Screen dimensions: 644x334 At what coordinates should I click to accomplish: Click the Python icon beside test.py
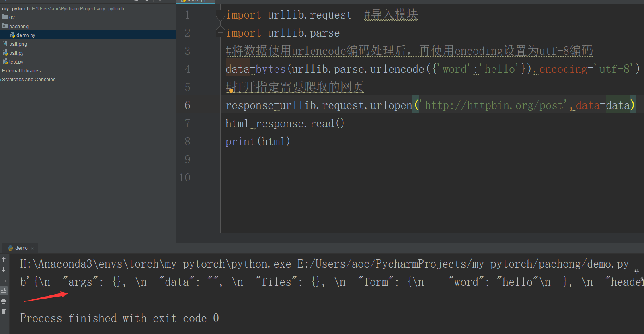tap(5, 62)
